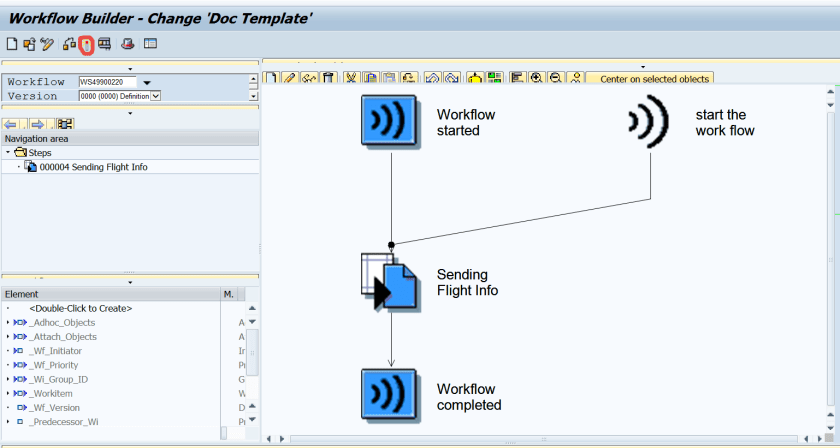The height and width of the screenshot is (448, 840).
Task: Click the paste icon in graphic toolbar
Action: click(390, 78)
